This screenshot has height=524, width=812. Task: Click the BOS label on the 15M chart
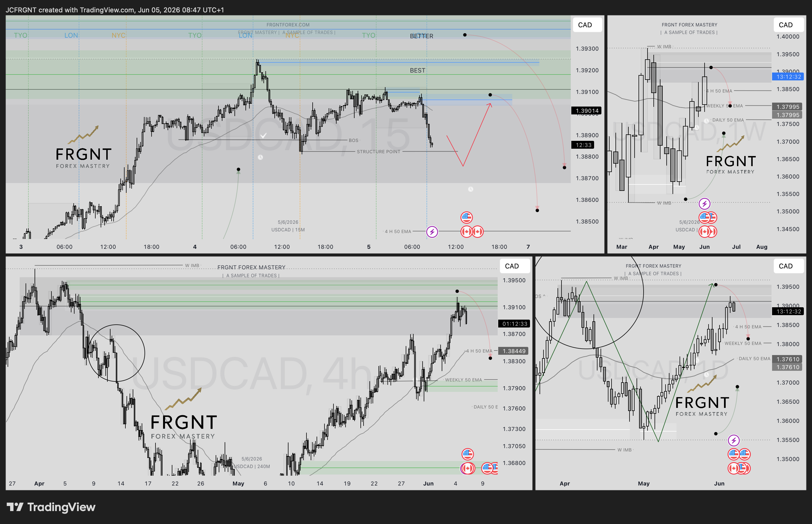(x=353, y=140)
